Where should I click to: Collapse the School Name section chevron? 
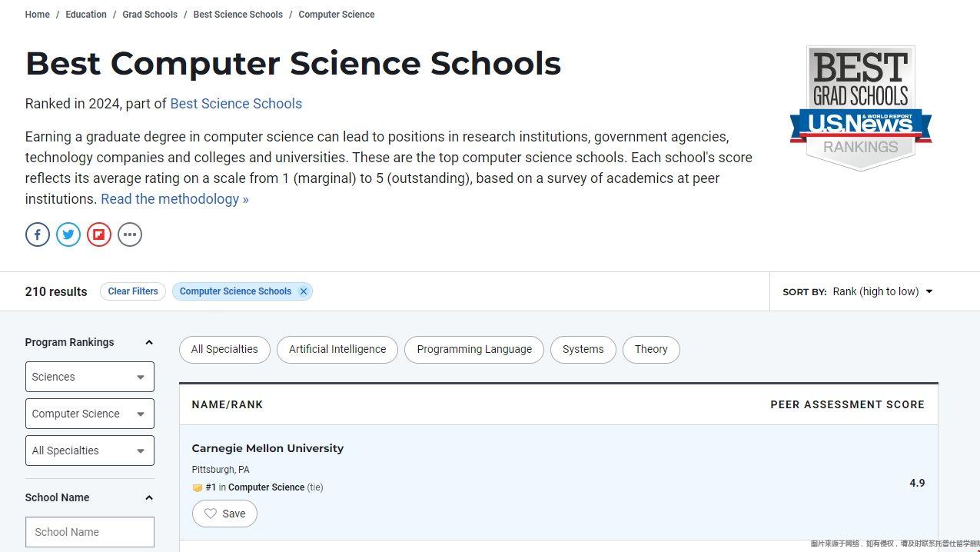coord(149,498)
